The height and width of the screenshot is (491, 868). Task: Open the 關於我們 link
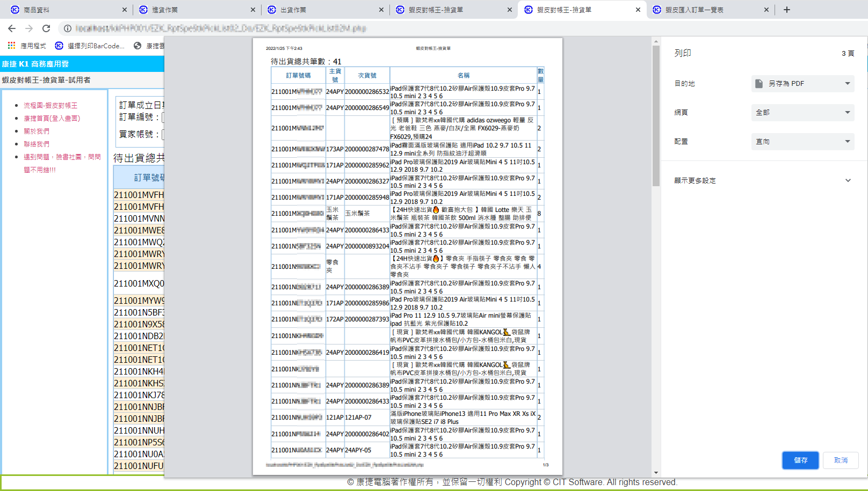click(x=37, y=131)
